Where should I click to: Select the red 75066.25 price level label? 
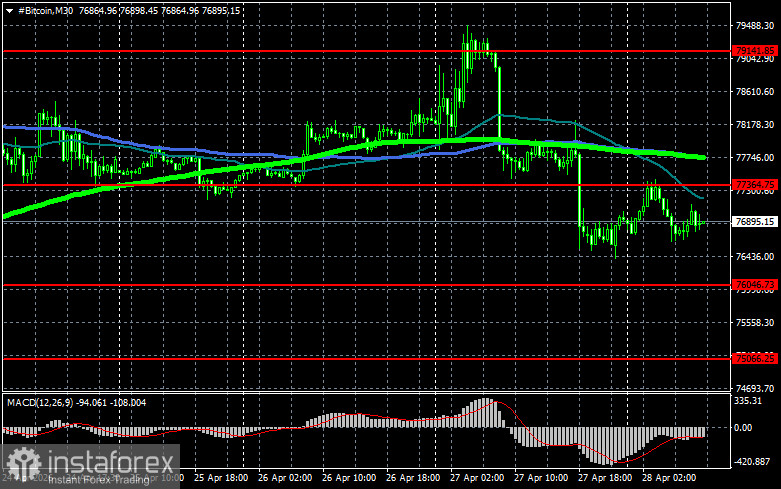tap(755, 357)
